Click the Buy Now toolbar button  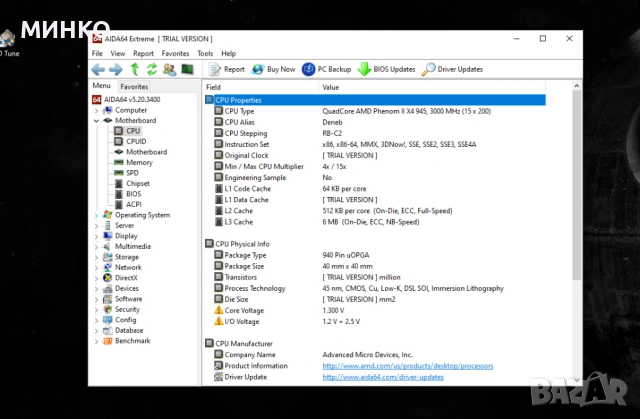coord(273,69)
